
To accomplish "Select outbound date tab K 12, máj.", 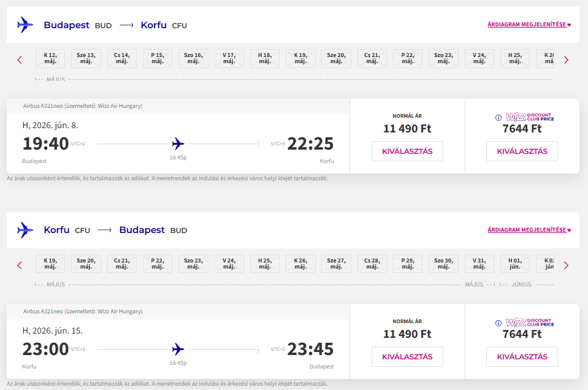I will tap(51, 58).
